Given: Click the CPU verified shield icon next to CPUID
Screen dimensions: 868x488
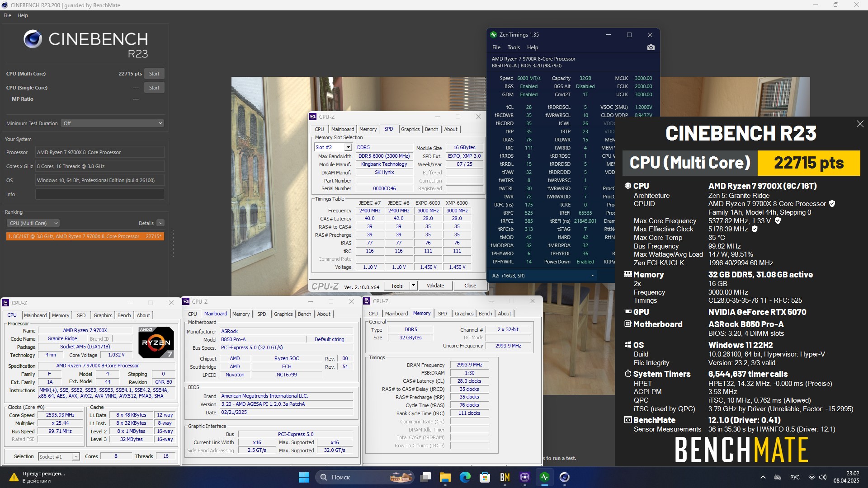Looking at the screenshot, I should (832, 204).
